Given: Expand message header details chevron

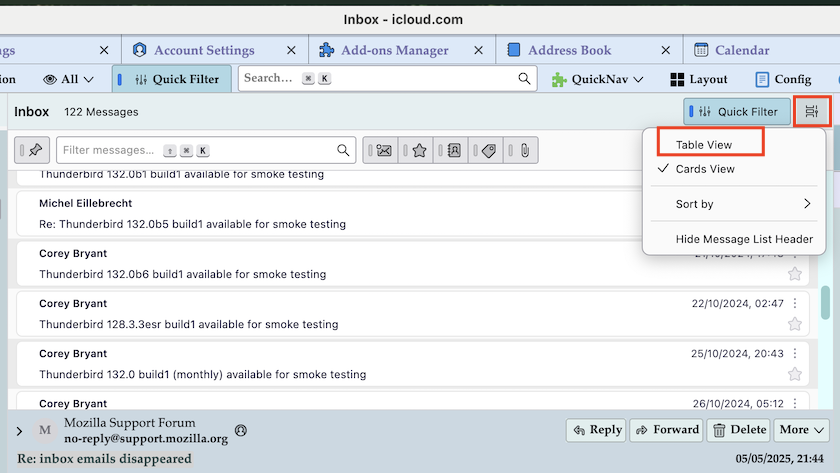Looking at the screenshot, I should pyautogui.click(x=19, y=431).
